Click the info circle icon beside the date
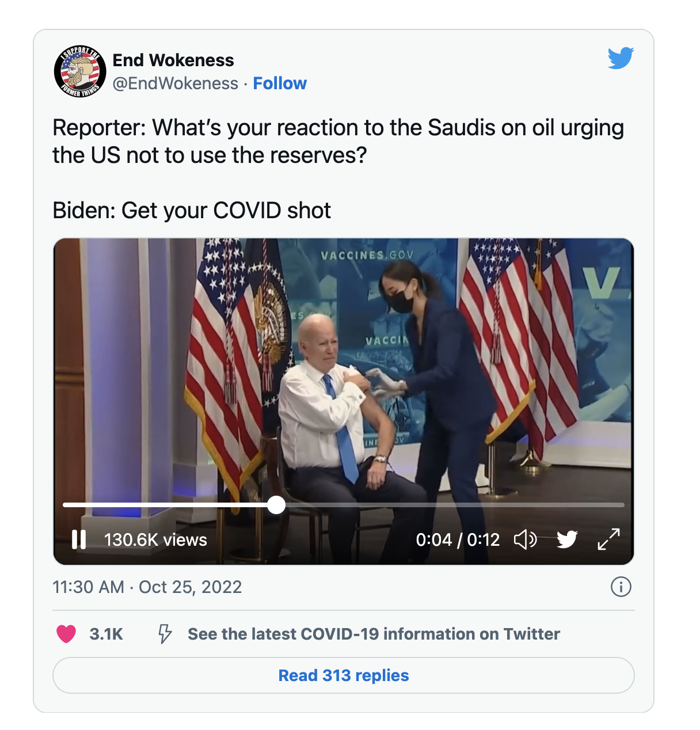Screen dimensions: 700x730 coord(621,587)
